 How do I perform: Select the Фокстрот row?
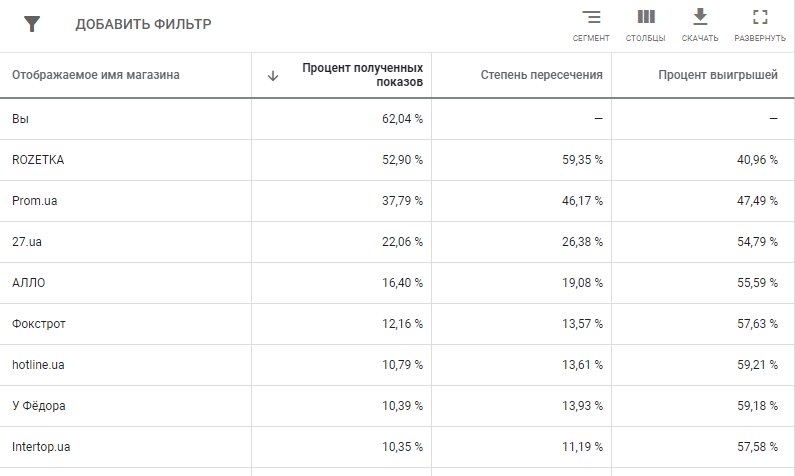39,324
